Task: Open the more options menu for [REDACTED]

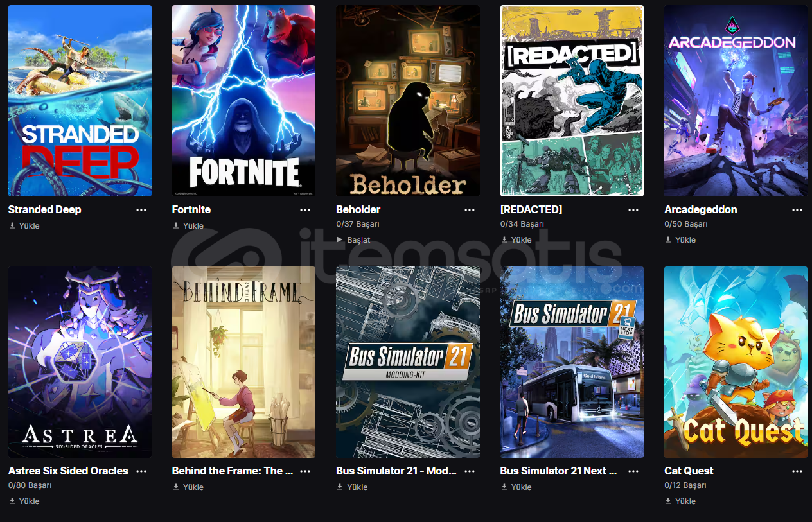Action: pos(633,210)
